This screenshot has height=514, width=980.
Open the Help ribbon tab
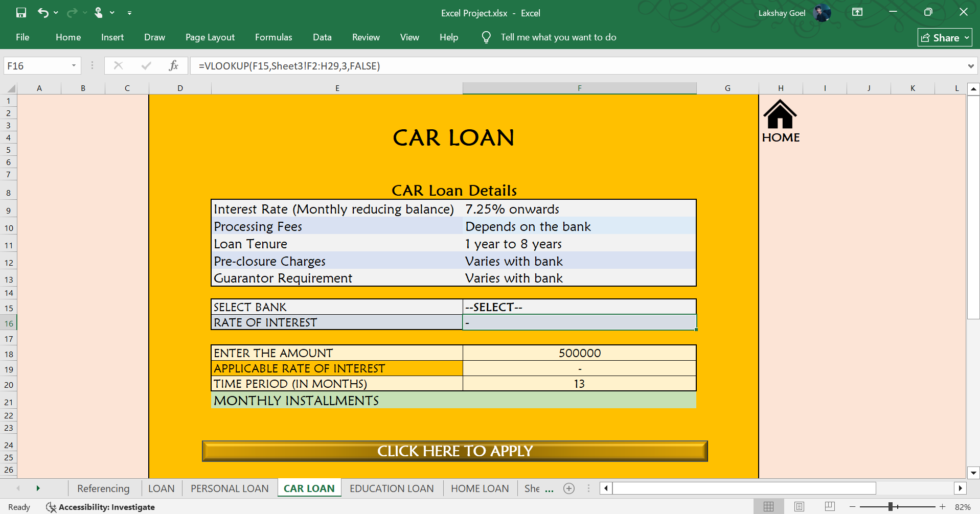449,37
